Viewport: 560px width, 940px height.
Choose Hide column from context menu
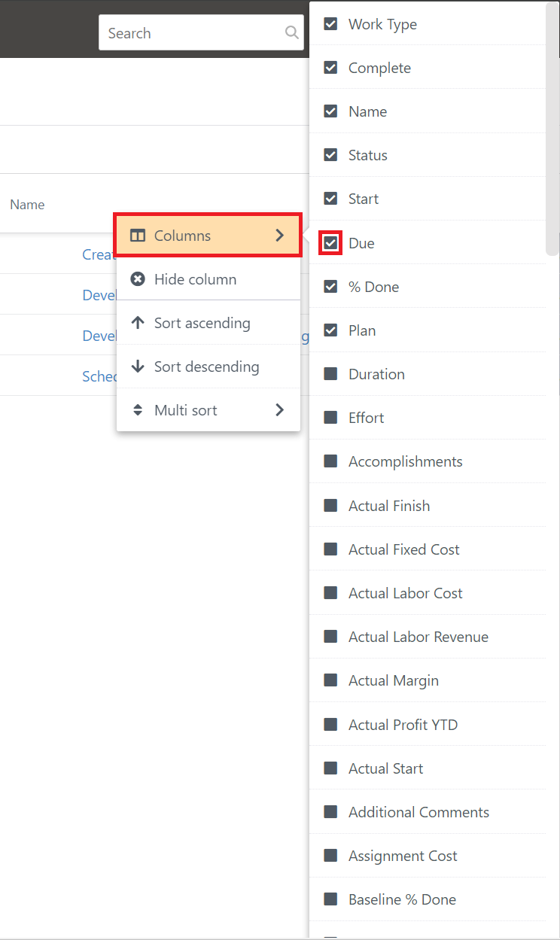pyautogui.click(x=208, y=279)
